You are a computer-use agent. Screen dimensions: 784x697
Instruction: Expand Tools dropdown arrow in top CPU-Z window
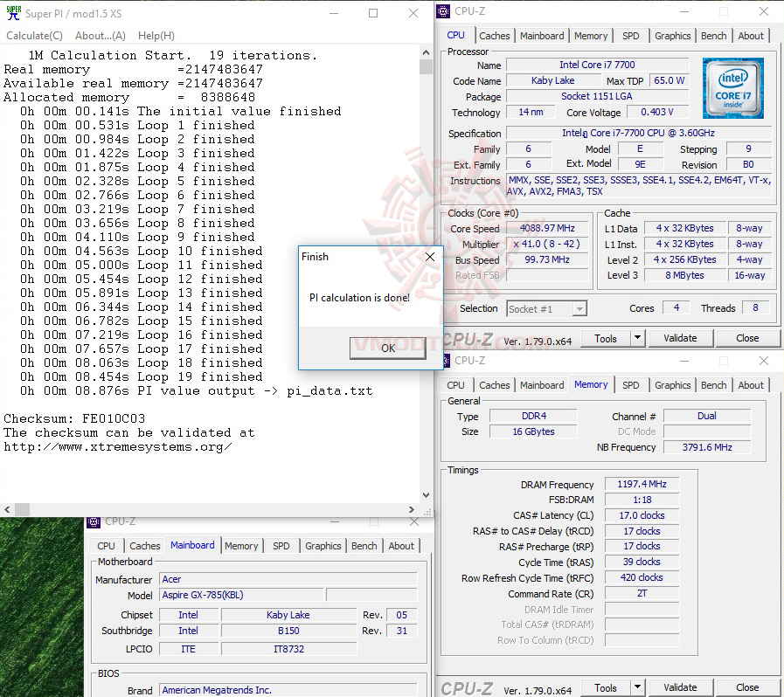637,338
